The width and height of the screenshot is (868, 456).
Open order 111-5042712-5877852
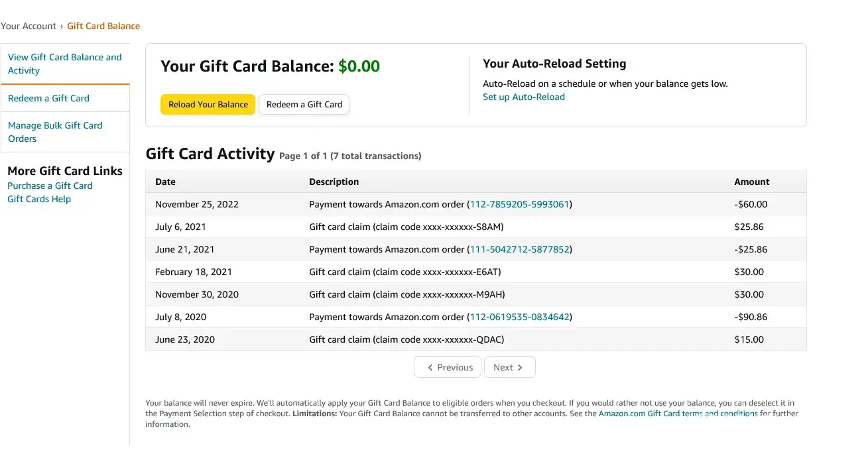point(520,249)
